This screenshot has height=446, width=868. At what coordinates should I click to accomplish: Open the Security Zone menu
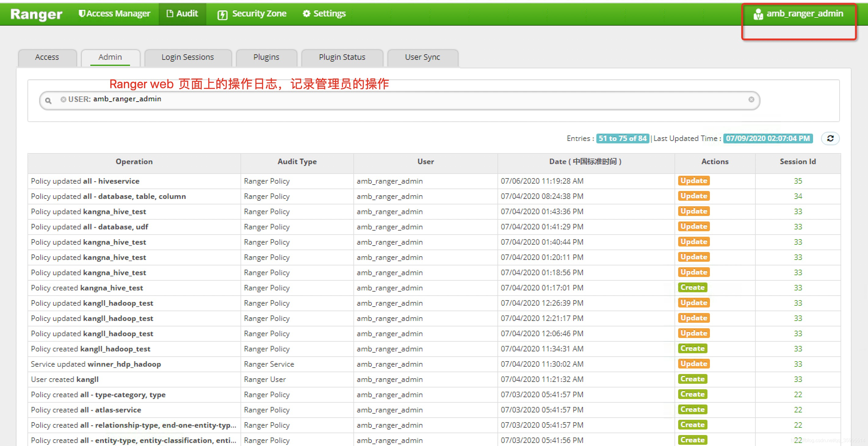coord(252,14)
